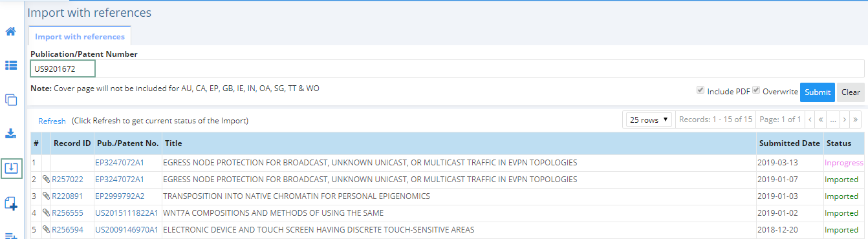The height and width of the screenshot is (239, 868).
Task: Sort by the Submitted Date column header
Action: point(789,143)
